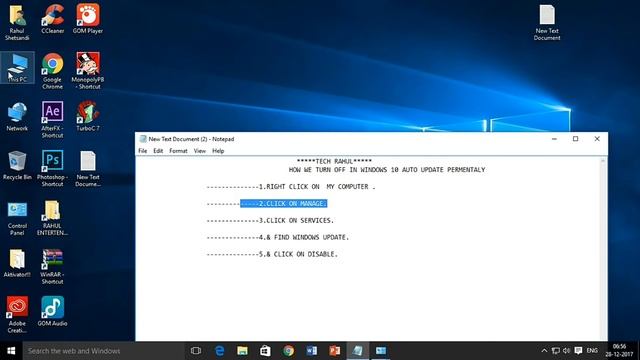
Task: Select the AfterFX shortcut icon
Action: [53, 120]
